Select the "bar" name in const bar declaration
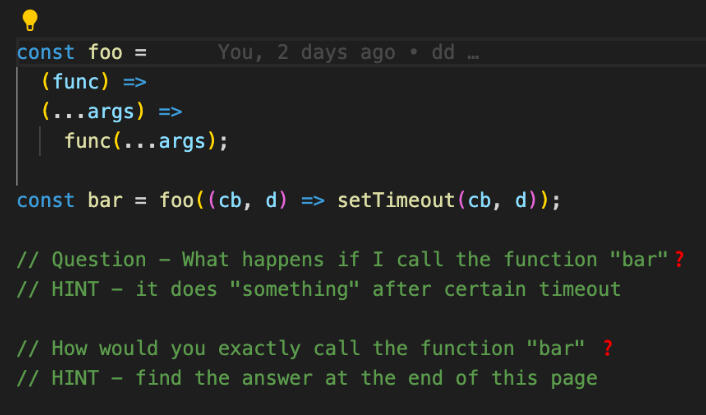Viewport: 706px width, 415px height. click(105, 200)
